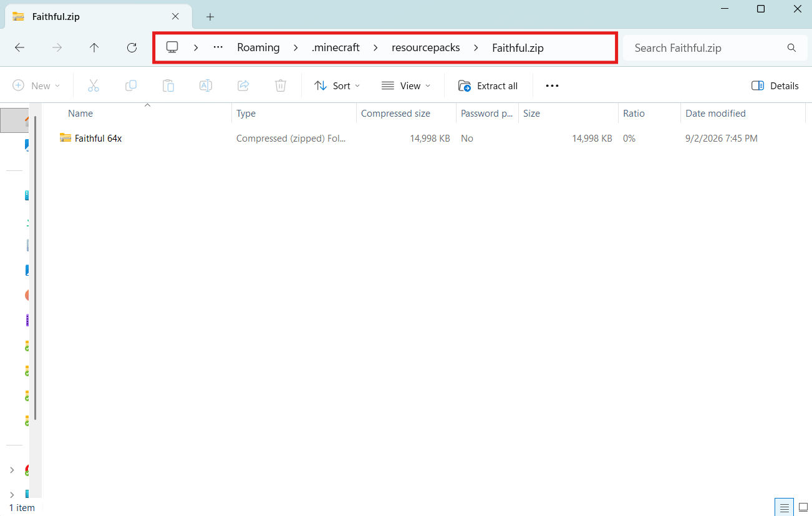The height and width of the screenshot is (516, 812).
Task: Expand the chevron after Roaming
Action: click(296, 47)
